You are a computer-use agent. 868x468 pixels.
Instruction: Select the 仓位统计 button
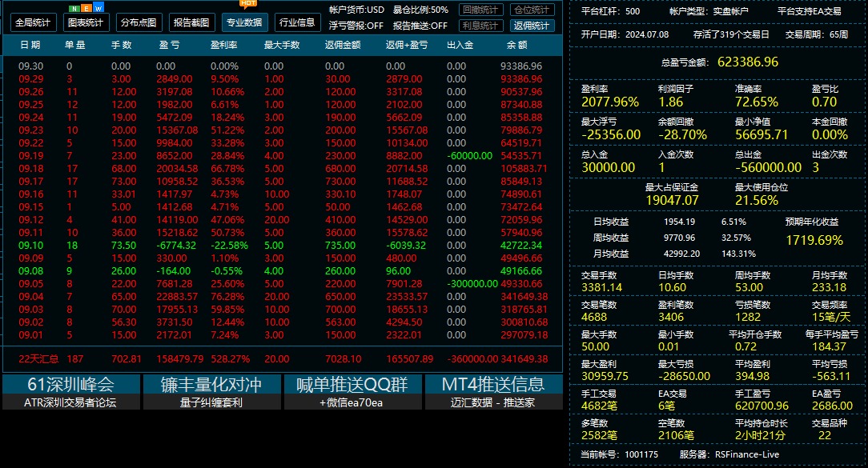click(532, 10)
